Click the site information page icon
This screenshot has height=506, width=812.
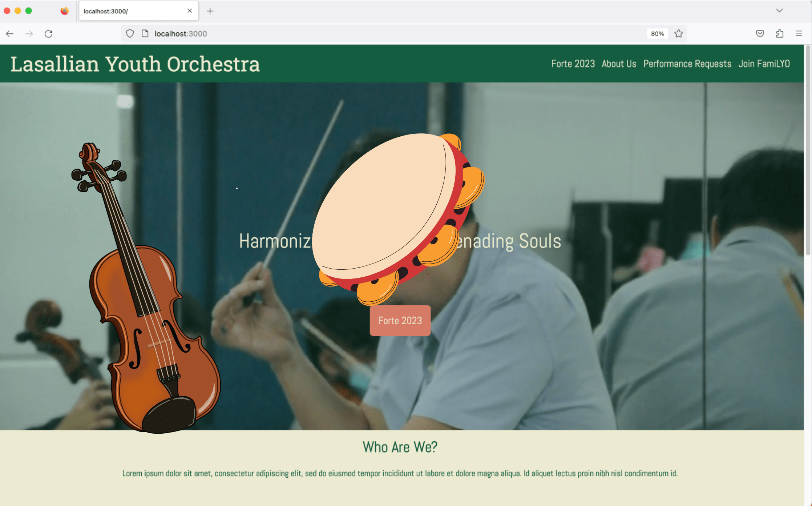(145, 34)
